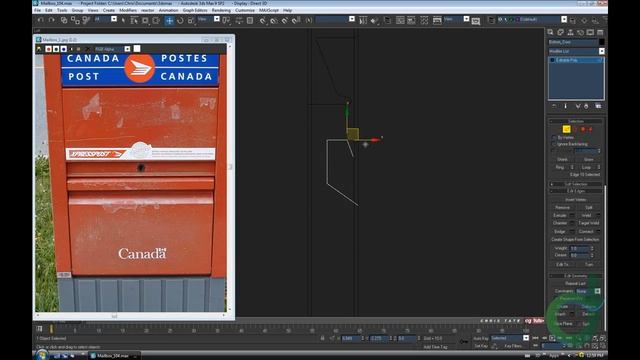The width and height of the screenshot is (640, 360).
Task: Click the Bind to Space Warp icon
Action: click(x=86, y=20)
